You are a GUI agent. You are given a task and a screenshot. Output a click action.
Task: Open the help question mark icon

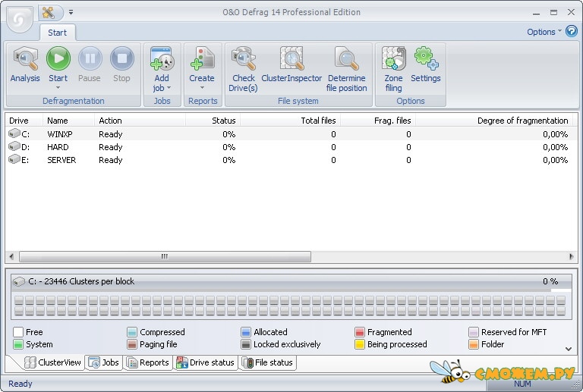571,31
